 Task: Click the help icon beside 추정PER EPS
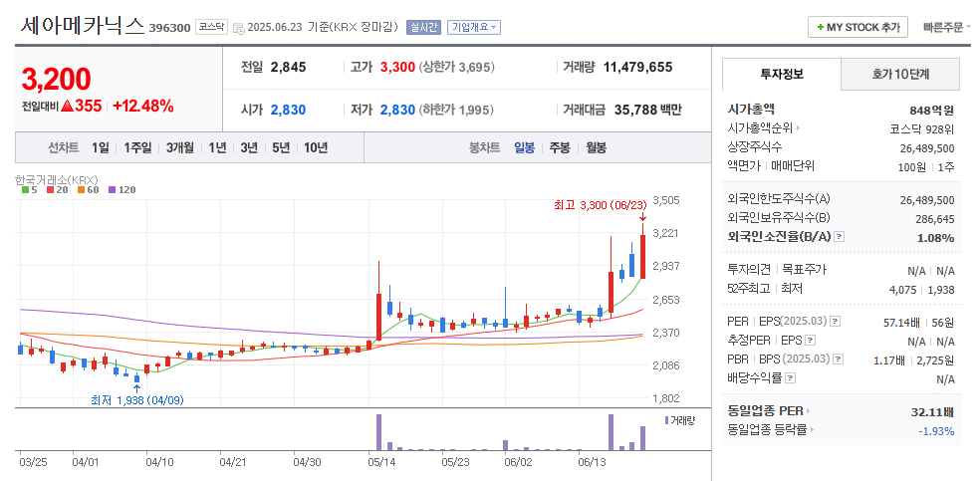[x=810, y=341]
